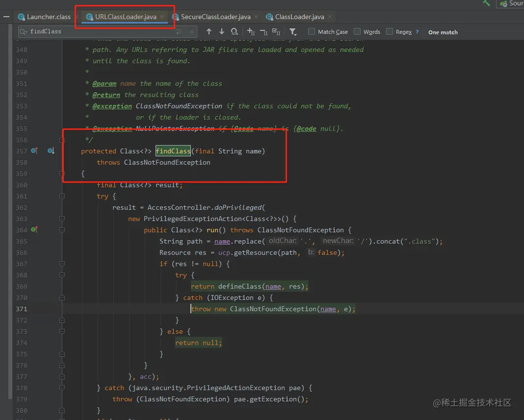The width and height of the screenshot is (524, 420).
Task: Collapse the Javadoc fold marker at line 356
Action: click(x=62, y=140)
